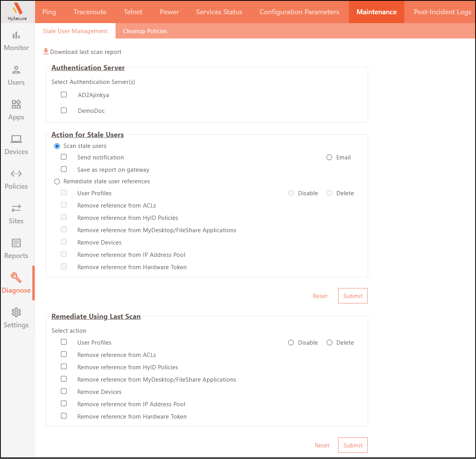Select the Devices laptop icon
476x459 pixels.
pos(16,139)
